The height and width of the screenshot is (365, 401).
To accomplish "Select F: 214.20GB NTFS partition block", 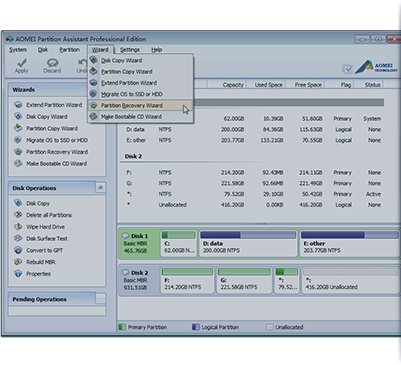I will [187, 280].
